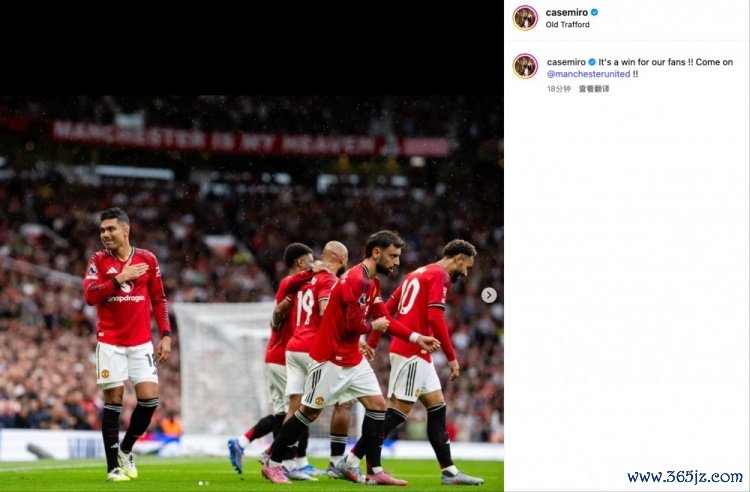Open casemiro's profile avatar in the header

pos(525,18)
